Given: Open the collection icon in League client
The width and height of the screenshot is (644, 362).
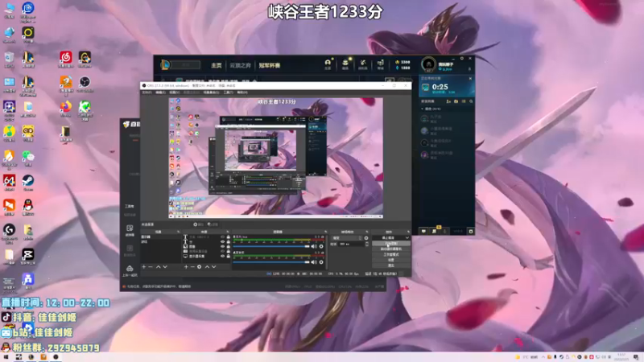Looking at the screenshot, I should tap(345, 63).
